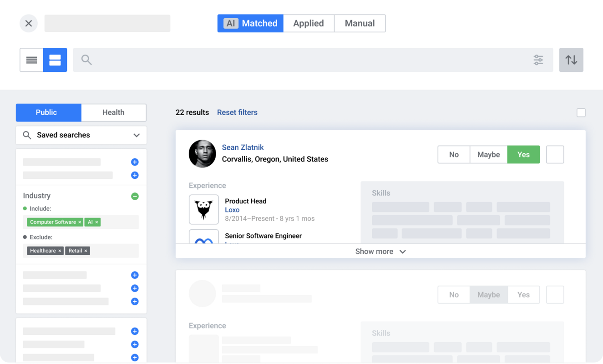Remove the "AI" include tag

pos(96,222)
